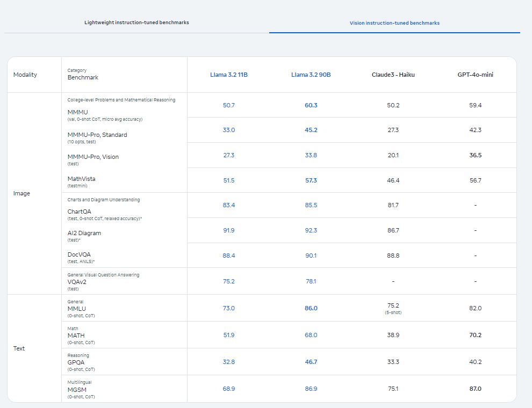Screen dimensions: 532x408
Task: Select MMMU-Pro Vision score 36.5
Action: [x=476, y=155]
